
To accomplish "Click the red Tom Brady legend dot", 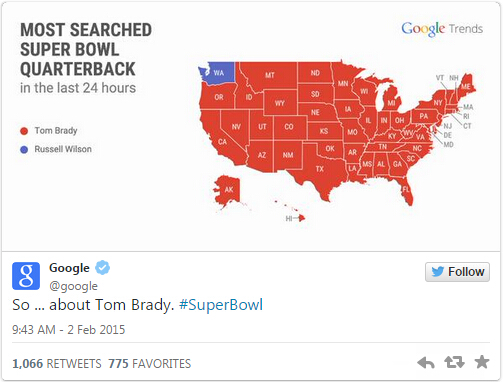I will pos(24,131).
